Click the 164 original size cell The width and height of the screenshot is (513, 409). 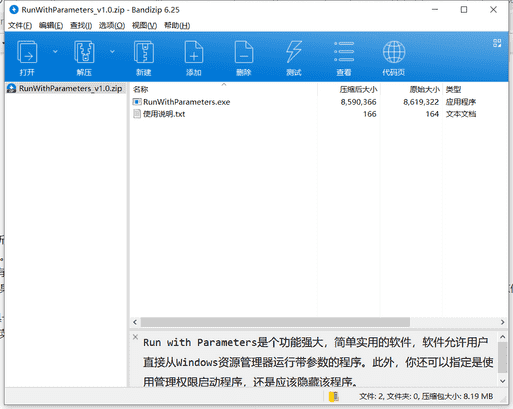(x=432, y=114)
